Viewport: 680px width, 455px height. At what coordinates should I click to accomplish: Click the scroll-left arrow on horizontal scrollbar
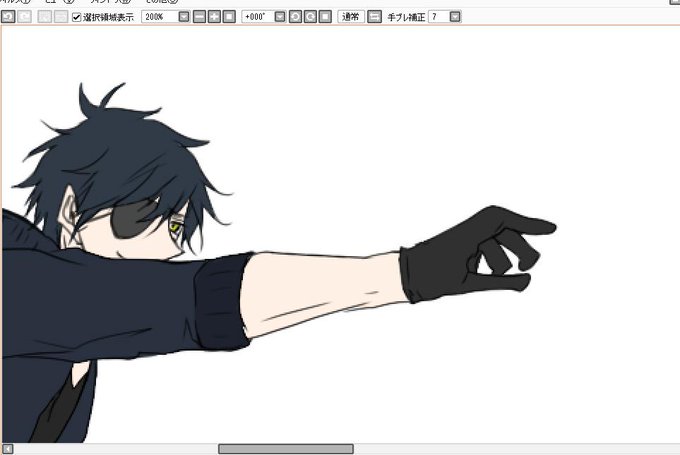tap(7, 449)
